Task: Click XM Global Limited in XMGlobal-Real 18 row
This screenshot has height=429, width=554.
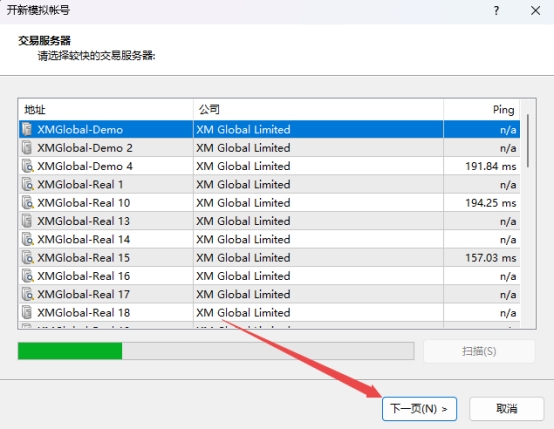Action: [243, 313]
